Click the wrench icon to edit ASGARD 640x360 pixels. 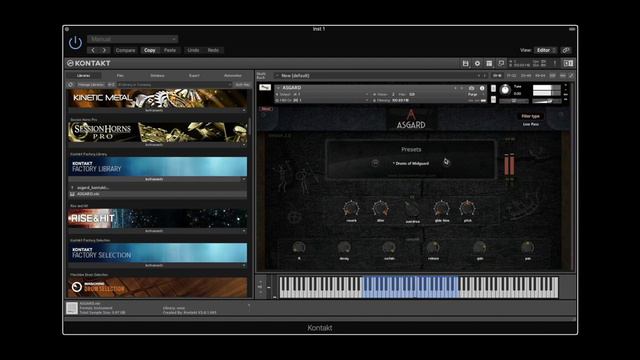click(265, 87)
